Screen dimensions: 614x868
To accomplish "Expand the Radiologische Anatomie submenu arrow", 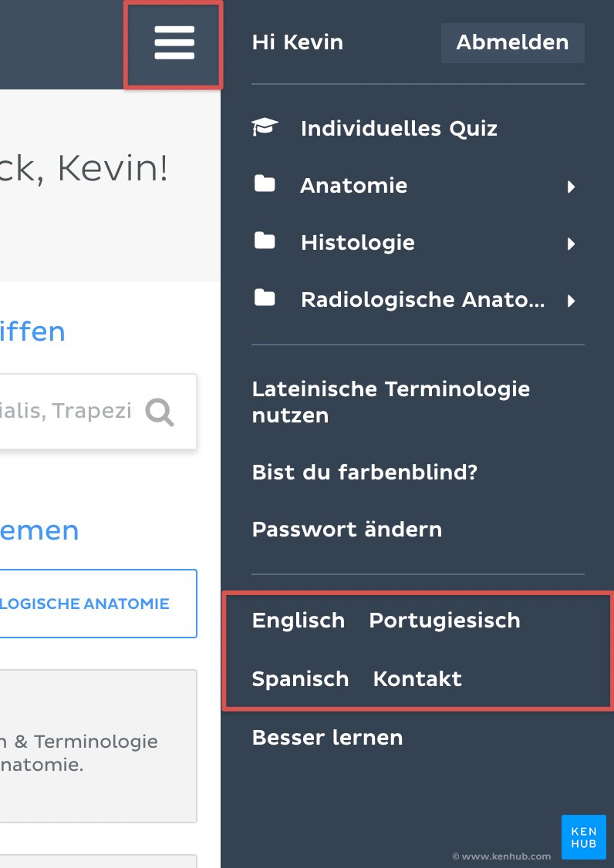I will (x=571, y=301).
